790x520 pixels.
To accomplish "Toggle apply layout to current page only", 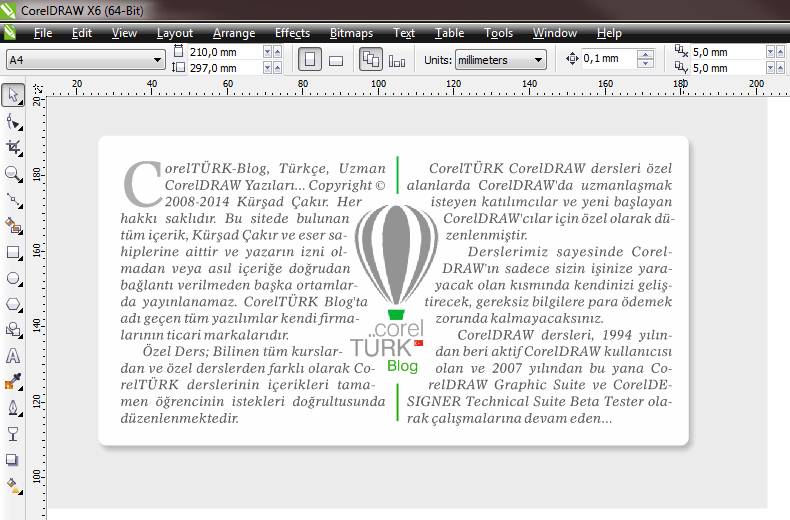I will point(397,61).
